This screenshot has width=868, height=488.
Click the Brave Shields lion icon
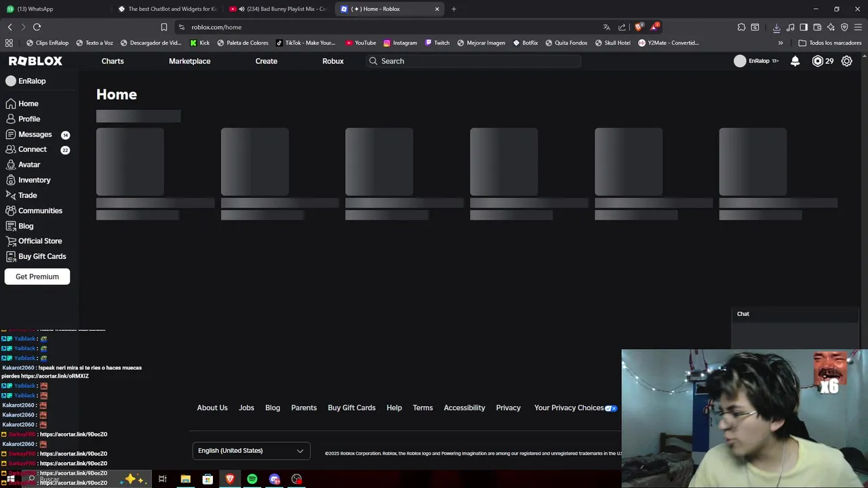[x=638, y=27]
